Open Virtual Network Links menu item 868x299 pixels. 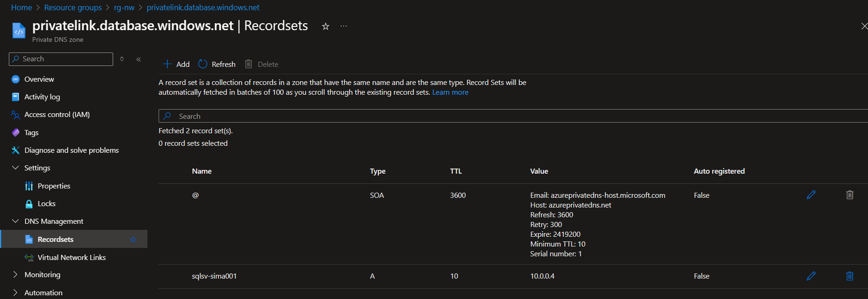click(71, 257)
